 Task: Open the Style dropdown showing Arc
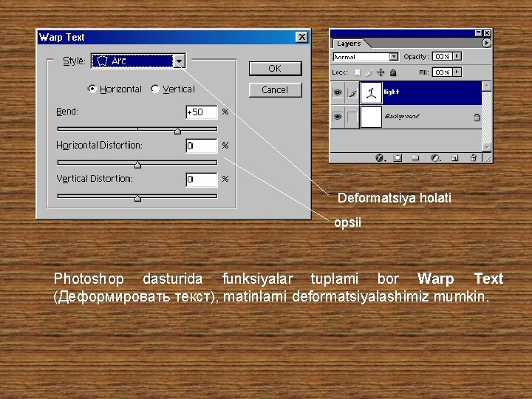[137, 61]
